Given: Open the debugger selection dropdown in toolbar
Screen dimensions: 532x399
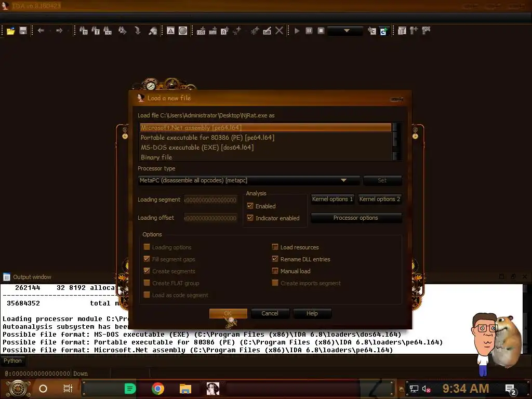Looking at the screenshot, I should (x=345, y=31).
